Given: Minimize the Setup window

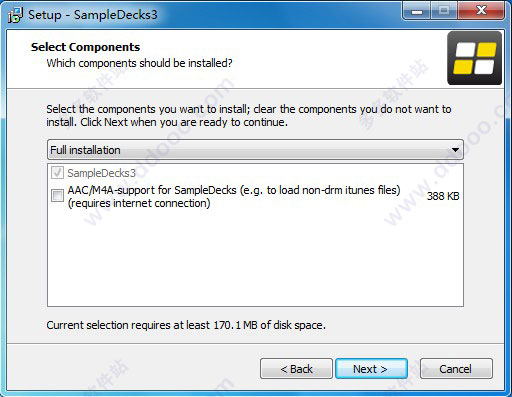Looking at the screenshot, I should 417,11.
